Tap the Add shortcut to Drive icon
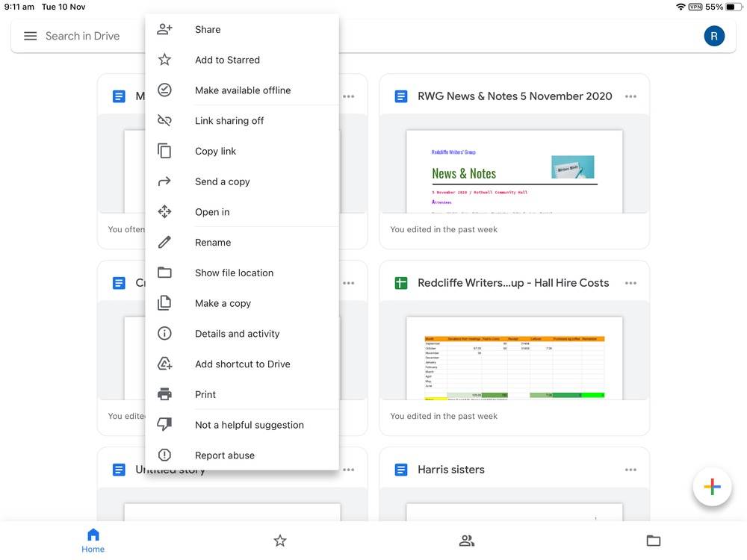Screen dimensions: 747x560 165,364
